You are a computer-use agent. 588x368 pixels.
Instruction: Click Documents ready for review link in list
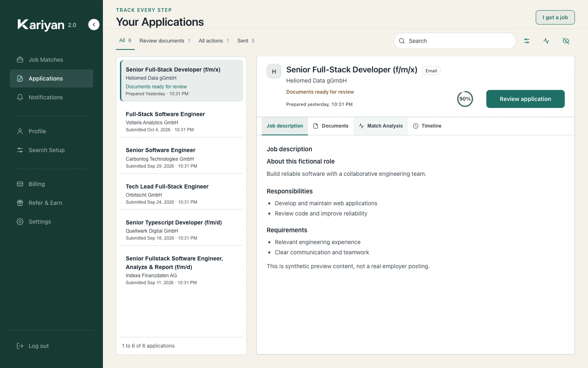pos(156,87)
